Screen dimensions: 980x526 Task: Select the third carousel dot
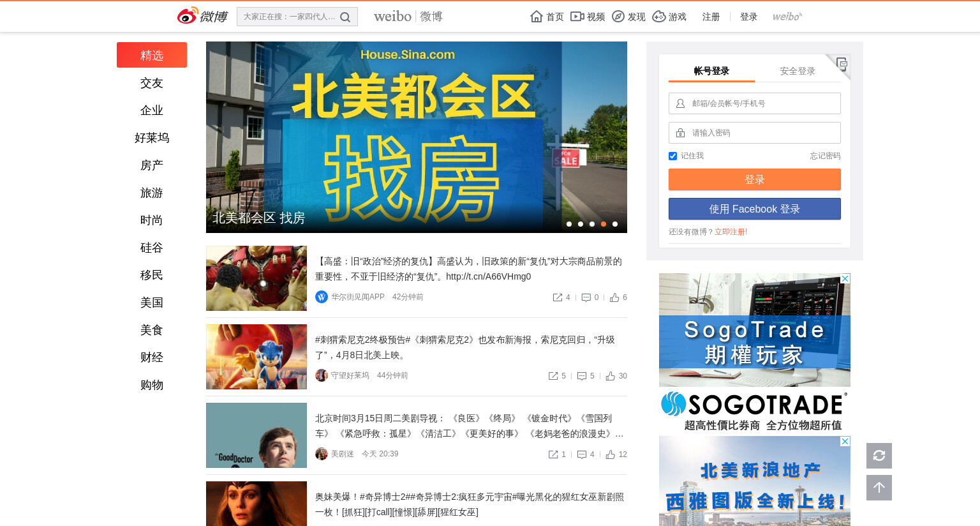[x=592, y=224]
